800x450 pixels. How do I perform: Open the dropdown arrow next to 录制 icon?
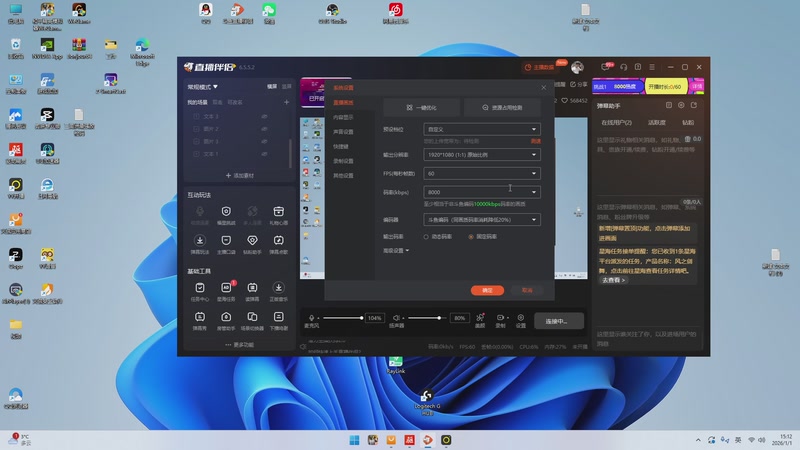click(508, 318)
